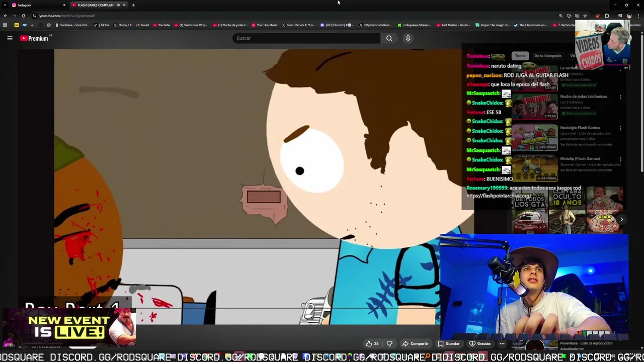The height and width of the screenshot is (362, 644).
Task: Open a new browser tab
Action: coord(133,5)
